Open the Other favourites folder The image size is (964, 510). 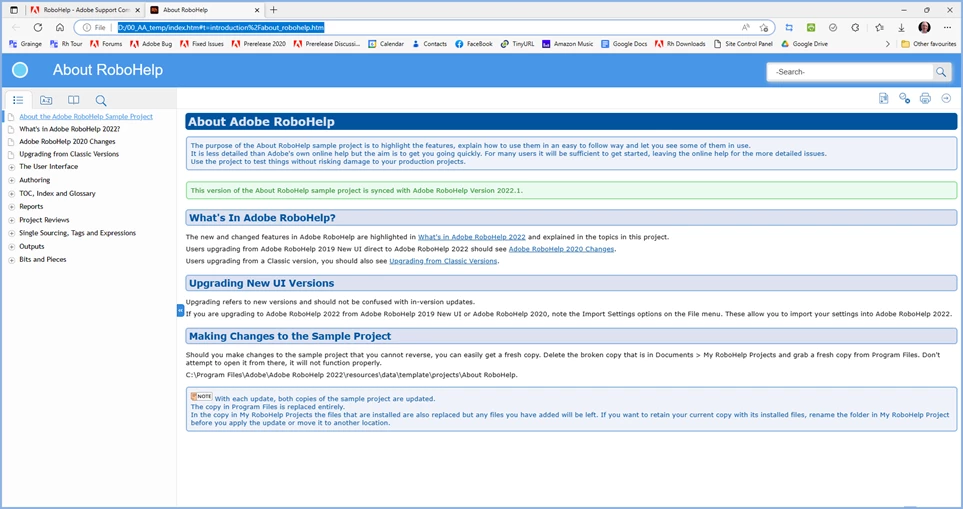click(928, 44)
